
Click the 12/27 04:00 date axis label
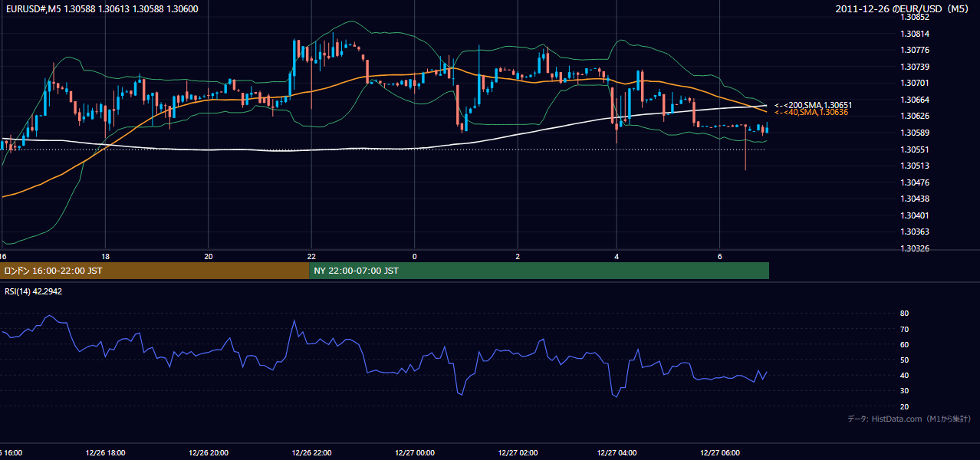tap(617, 452)
